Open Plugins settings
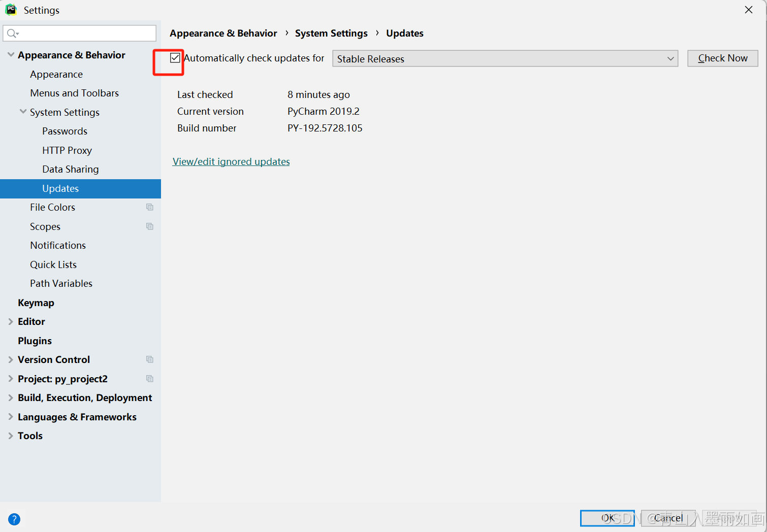 coord(35,341)
